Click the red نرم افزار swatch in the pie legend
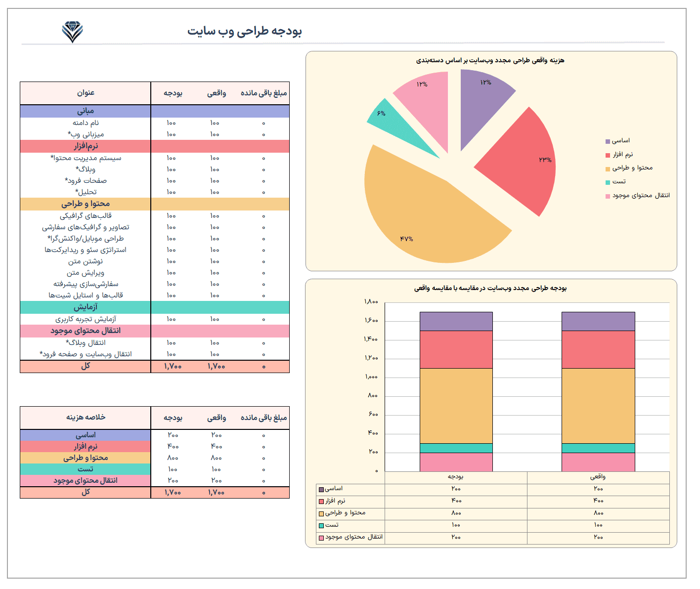Viewport: 700px width, 589px height. (x=608, y=155)
